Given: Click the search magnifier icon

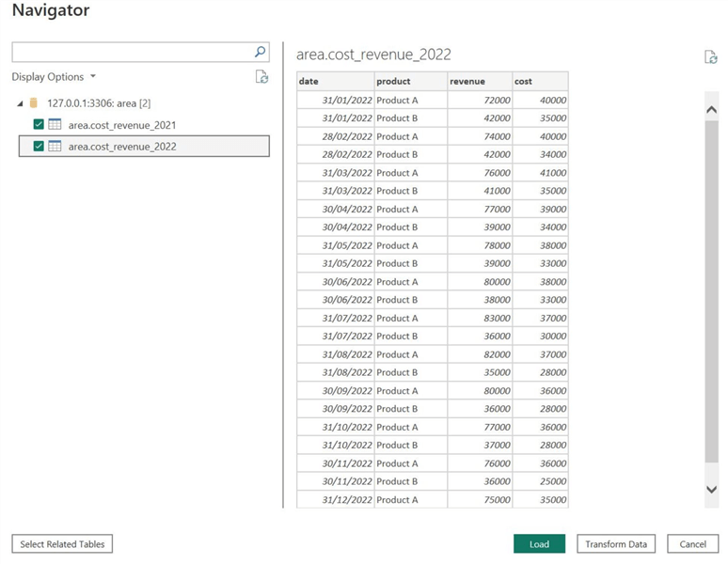Looking at the screenshot, I should [x=260, y=52].
